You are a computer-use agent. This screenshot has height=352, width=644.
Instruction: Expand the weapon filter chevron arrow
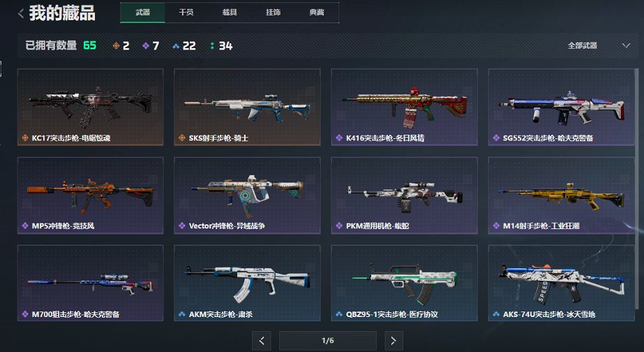626,45
